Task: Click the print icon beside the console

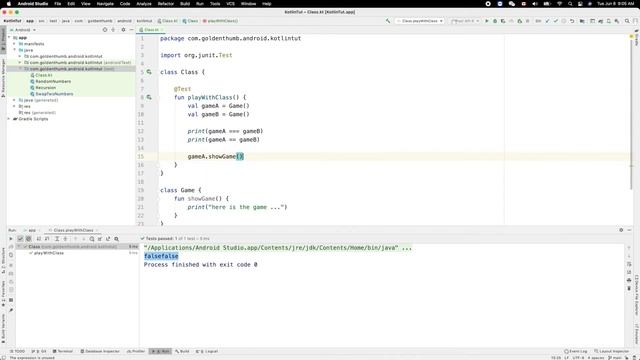Action: [629, 280]
